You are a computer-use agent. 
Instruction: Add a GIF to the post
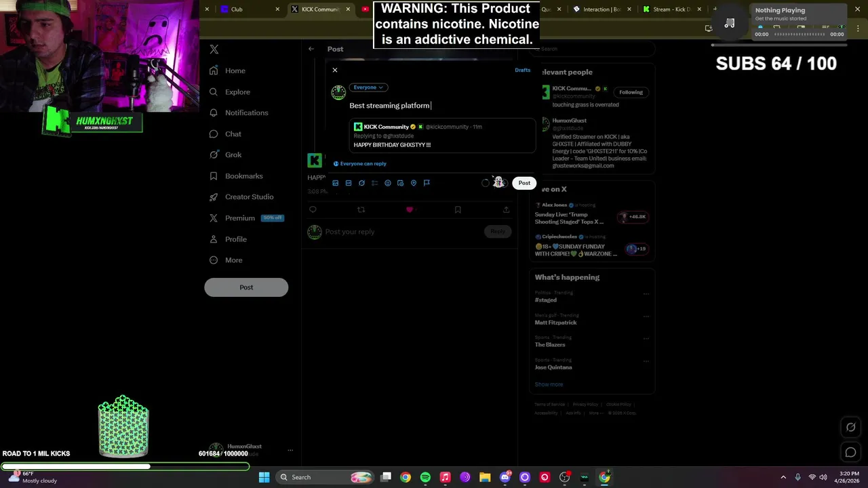point(349,183)
